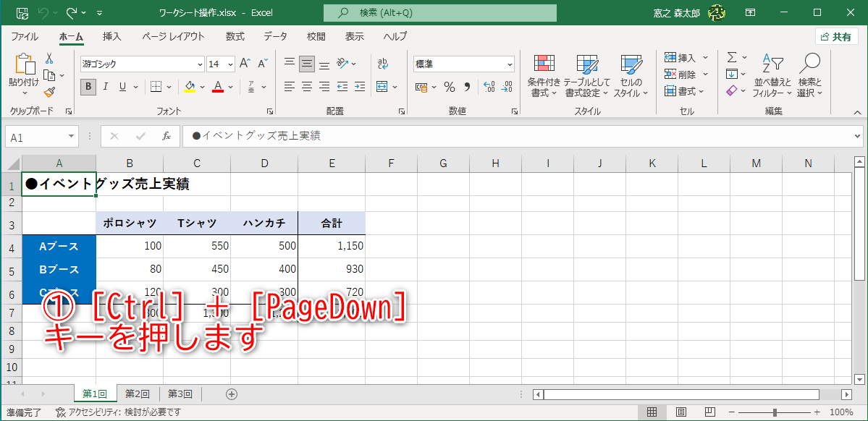
Task: Click the 検索と選択 magnifier icon
Action: (x=810, y=65)
